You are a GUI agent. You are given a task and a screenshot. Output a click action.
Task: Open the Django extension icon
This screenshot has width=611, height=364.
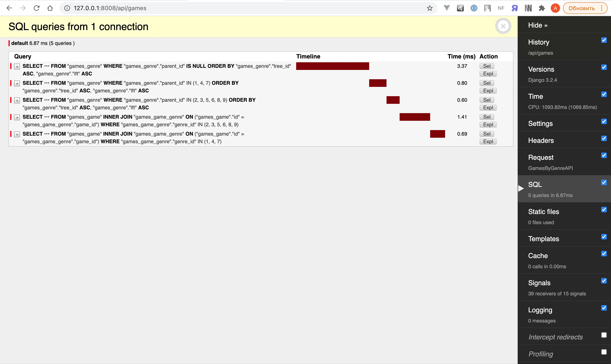pyautogui.click(x=460, y=8)
